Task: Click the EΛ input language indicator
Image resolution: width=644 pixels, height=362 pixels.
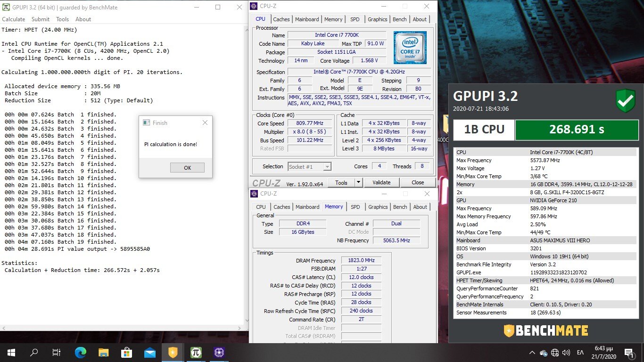Action: click(x=580, y=353)
